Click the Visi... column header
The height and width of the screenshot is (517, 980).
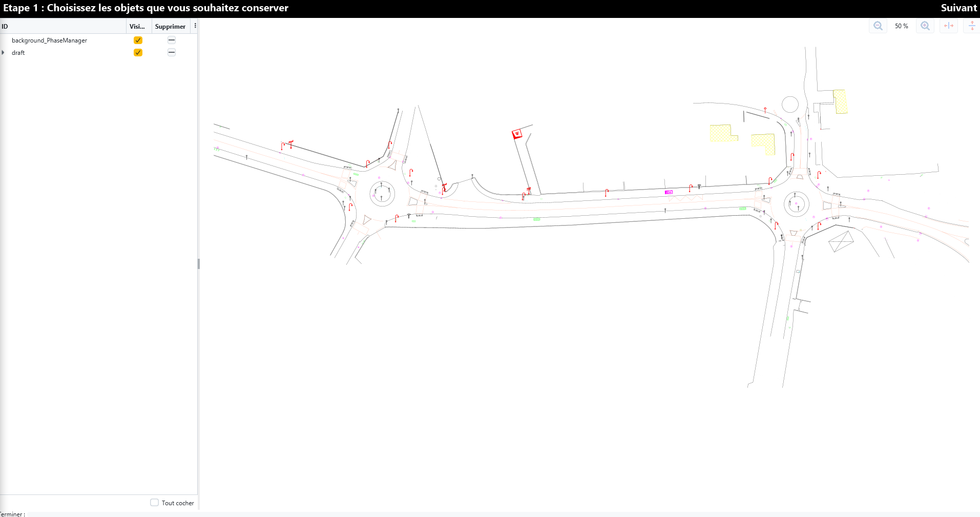[137, 27]
